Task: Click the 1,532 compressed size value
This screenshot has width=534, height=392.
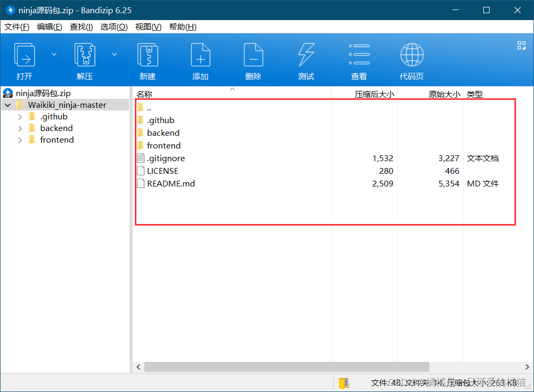Action: point(382,158)
